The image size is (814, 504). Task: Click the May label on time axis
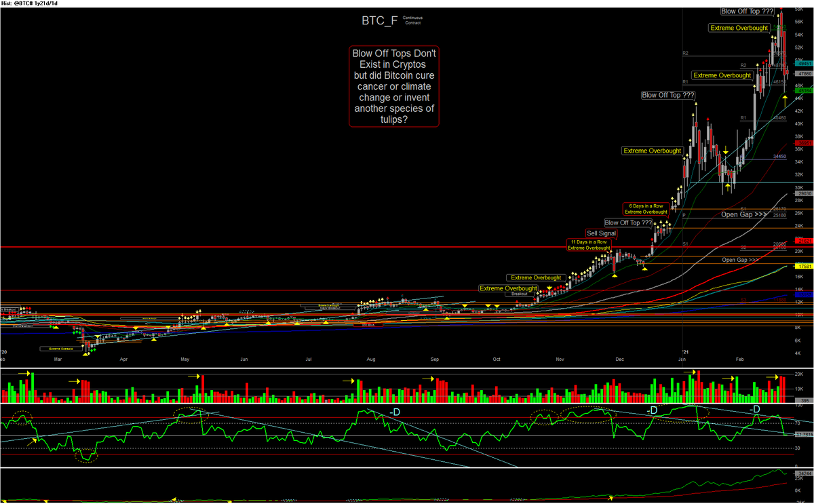point(186,358)
